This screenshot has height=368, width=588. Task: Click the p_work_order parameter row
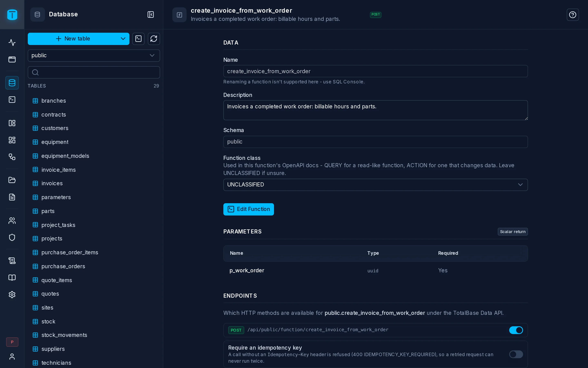[375, 271]
